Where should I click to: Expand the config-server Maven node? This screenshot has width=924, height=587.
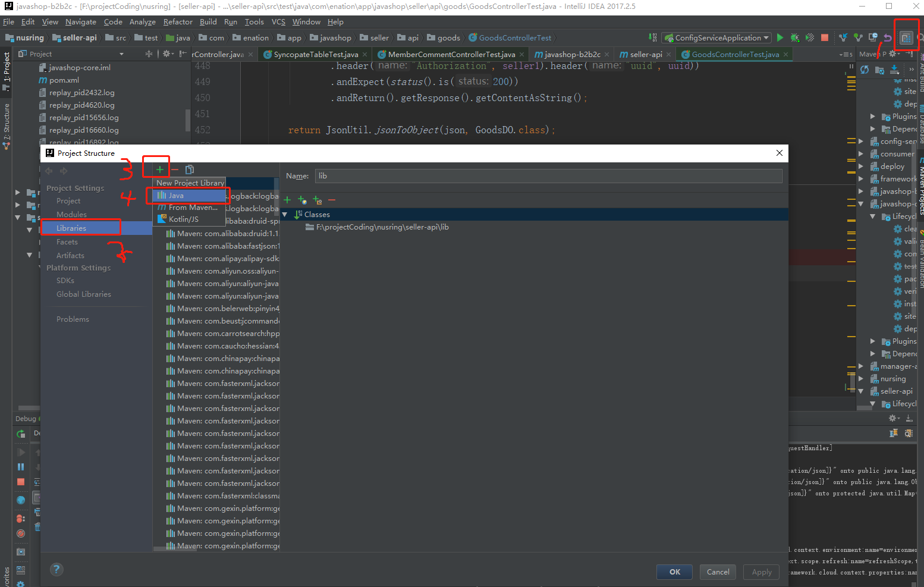pyautogui.click(x=860, y=142)
